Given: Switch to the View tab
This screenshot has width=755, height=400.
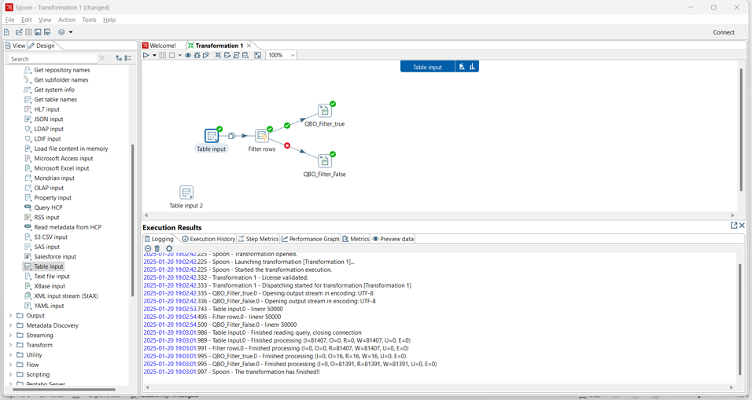Looking at the screenshot, I should point(15,46).
